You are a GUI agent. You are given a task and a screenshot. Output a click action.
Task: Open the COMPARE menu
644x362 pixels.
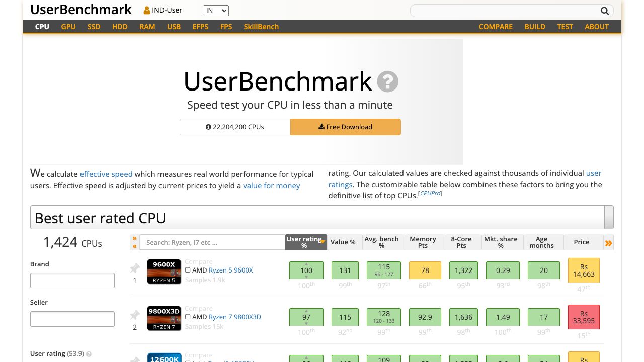coord(496,27)
